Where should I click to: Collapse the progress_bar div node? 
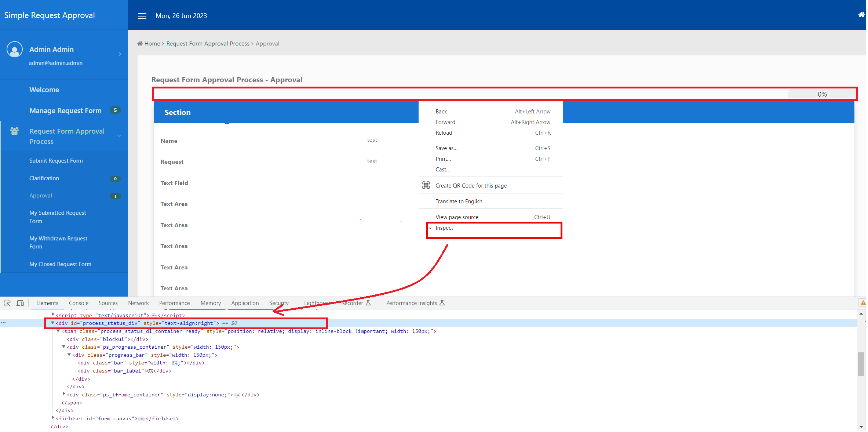pos(69,355)
